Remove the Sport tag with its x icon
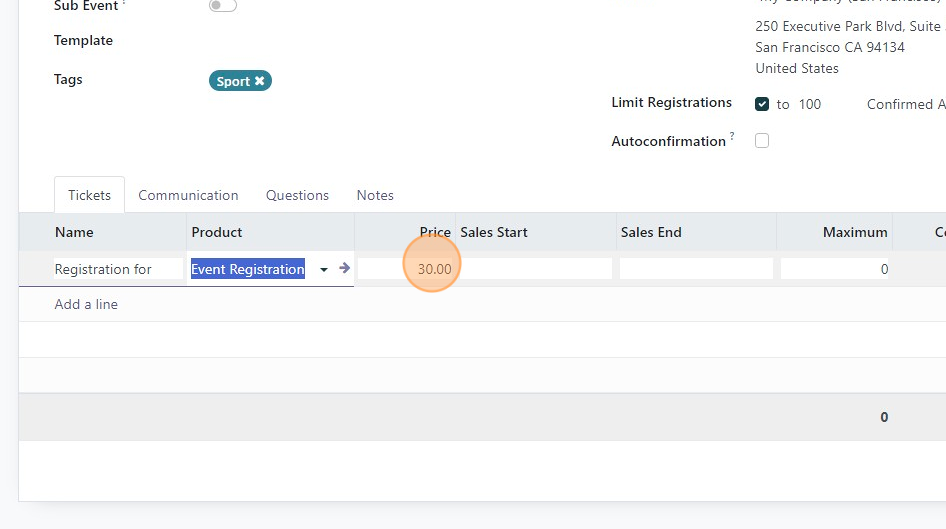The height and width of the screenshot is (529, 946). click(x=259, y=81)
